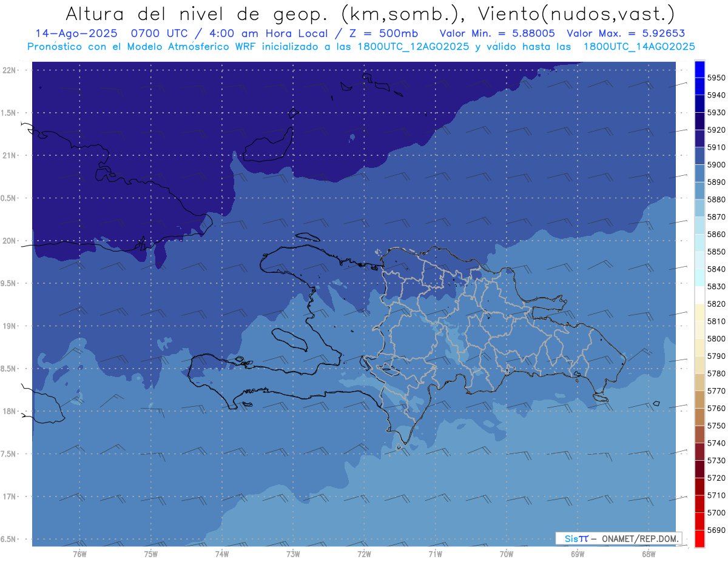The width and height of the screenshot is (728, 562).
Task: Click the 76W longitude label
Action: (x=79, y=554)
